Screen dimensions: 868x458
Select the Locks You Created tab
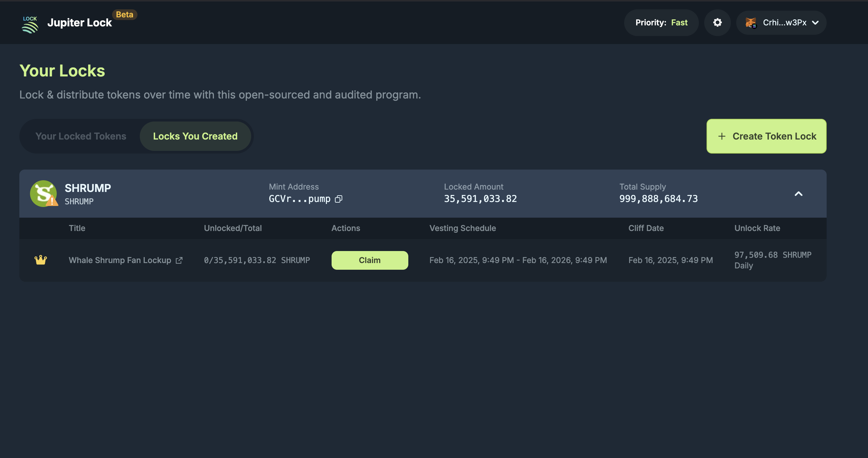(195, 136)
